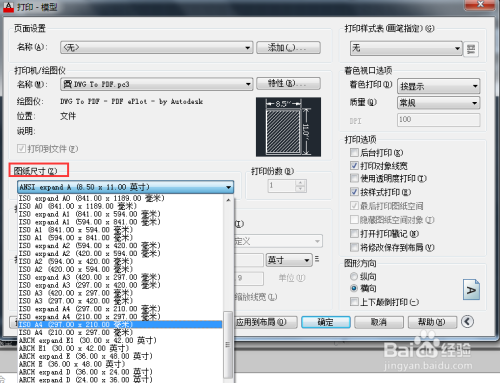Image resolution: width=500 pixels, height=383 pixels.
Task: Choose 'ISO expand A2 (594.00 x 420.00 毫米)'
Action: (120, 246)
